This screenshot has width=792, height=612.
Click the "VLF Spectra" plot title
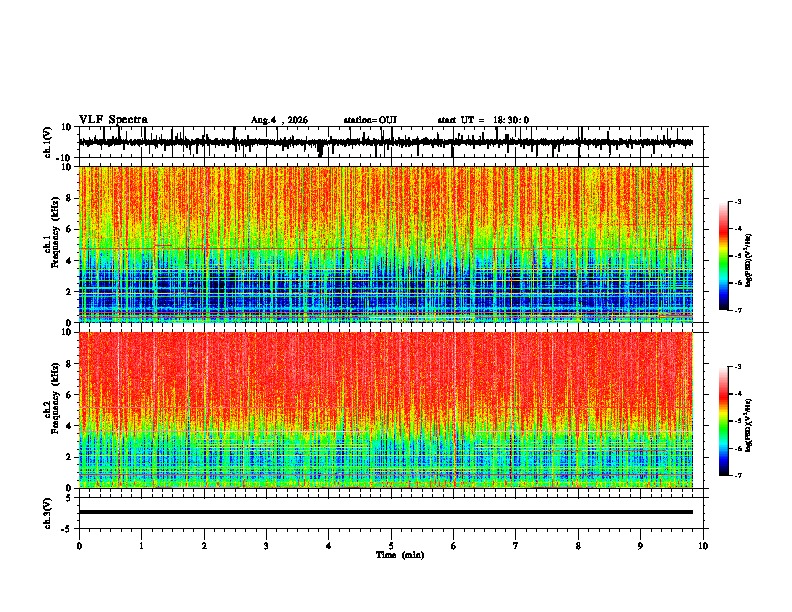113,119
